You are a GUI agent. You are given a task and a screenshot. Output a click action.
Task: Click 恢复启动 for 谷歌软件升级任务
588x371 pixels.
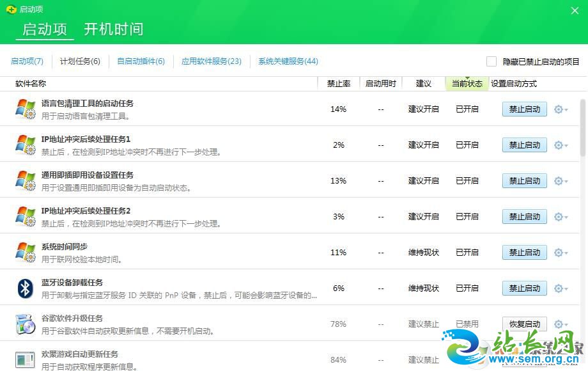tap(524, 324)
